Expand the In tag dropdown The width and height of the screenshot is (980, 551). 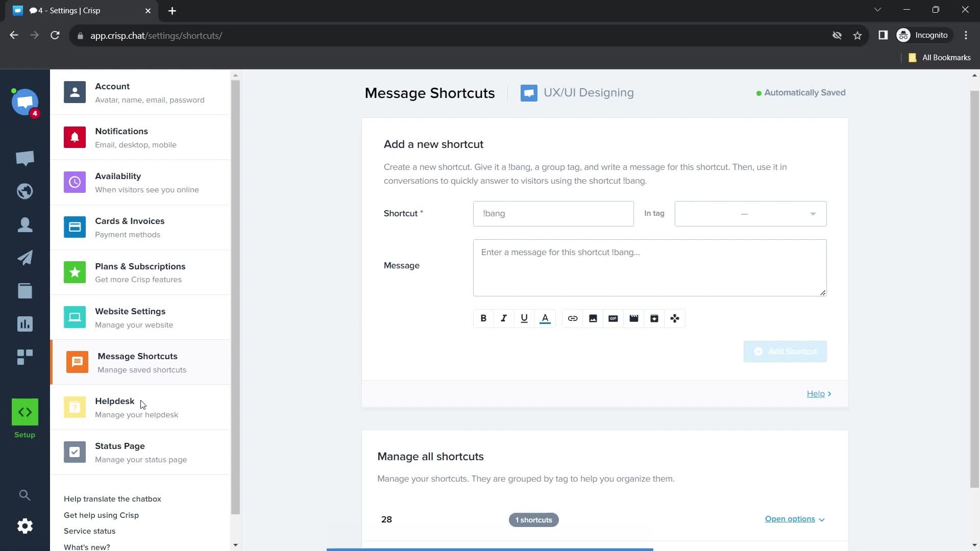pos(750,213)
